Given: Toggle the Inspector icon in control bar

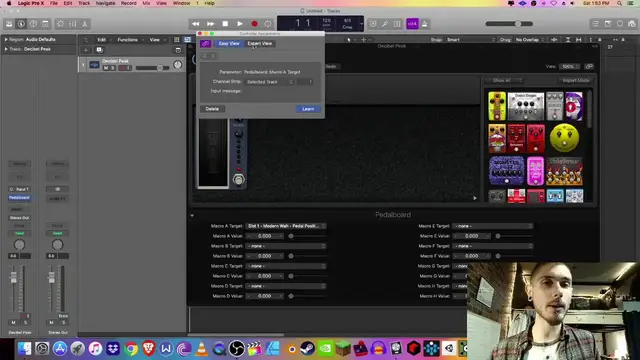Looking at the screenshot, I should [21, 24].
